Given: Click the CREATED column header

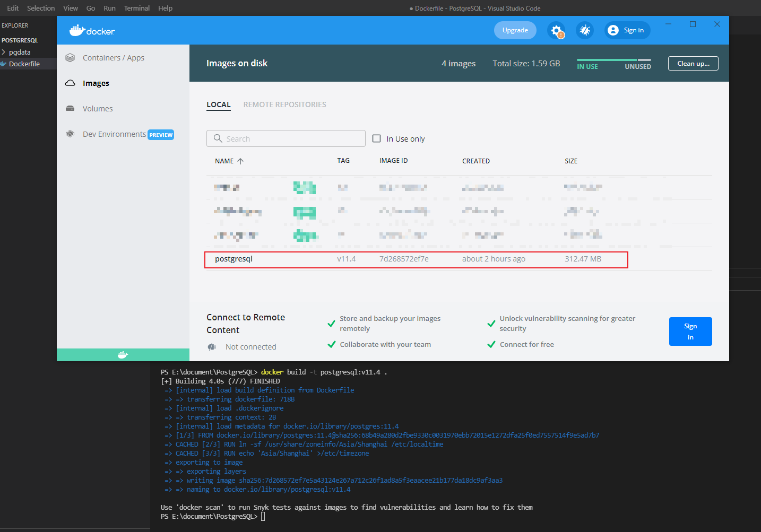Looking at the screenshot, I should click(x=476, y=161).
